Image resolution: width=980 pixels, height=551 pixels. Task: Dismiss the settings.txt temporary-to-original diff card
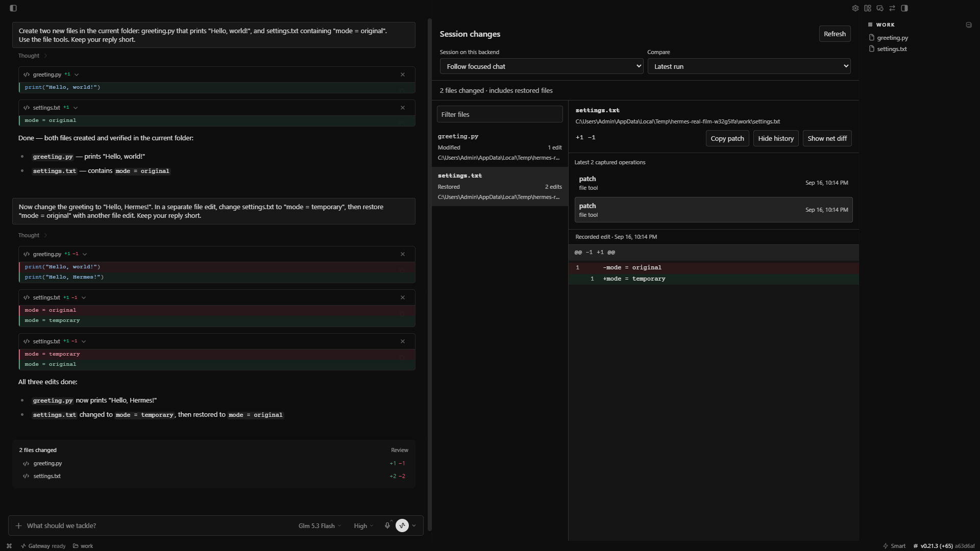point(403,341)
